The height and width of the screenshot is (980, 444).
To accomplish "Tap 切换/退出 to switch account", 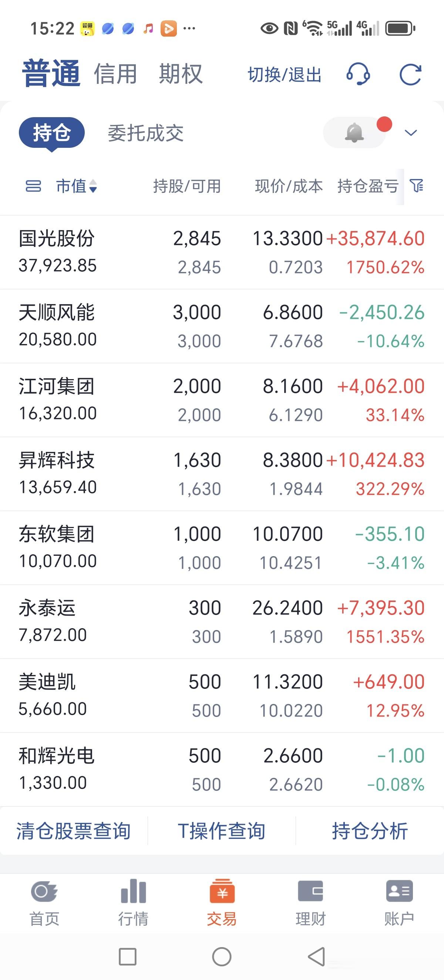I will click(x=285, y=75).
